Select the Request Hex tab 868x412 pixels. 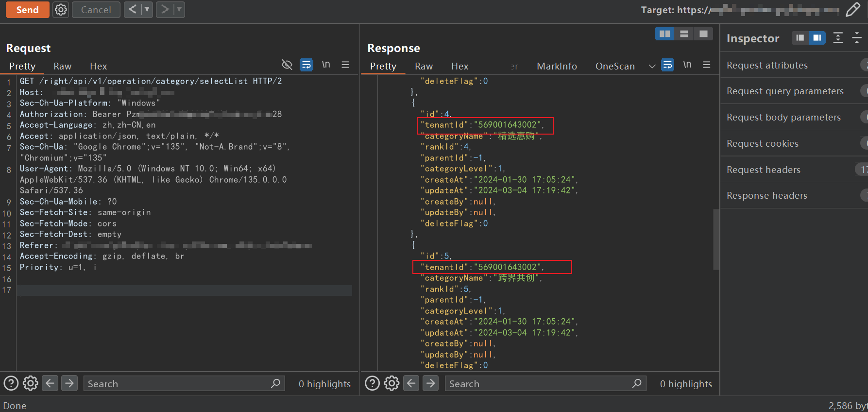[x=98, y=66]
